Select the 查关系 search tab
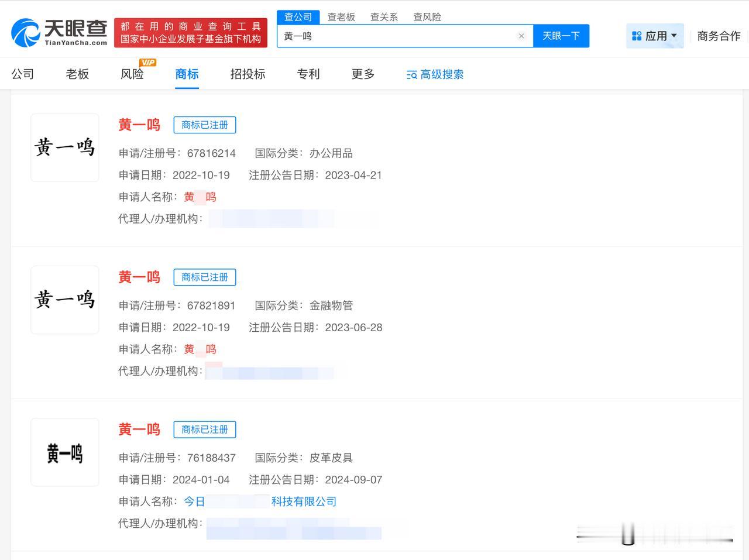Screen dimensions: 749x560 (384, 17)
